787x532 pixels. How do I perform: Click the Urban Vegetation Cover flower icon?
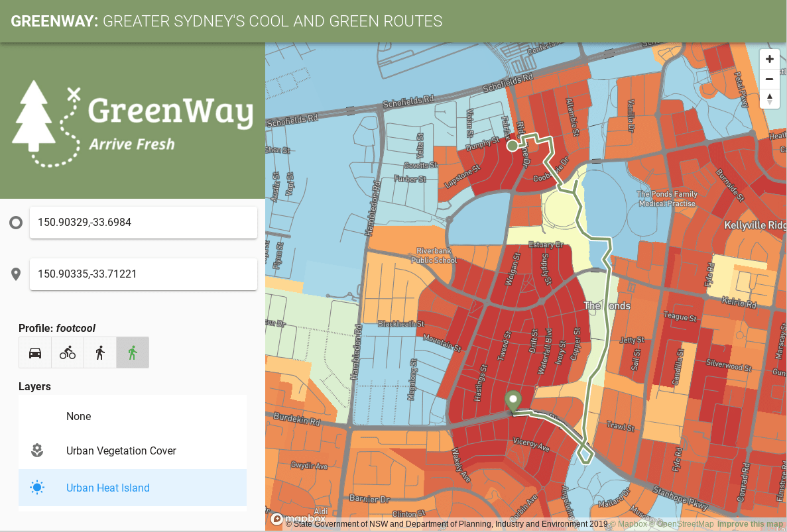pyautogui.click(x=37, y=451)
